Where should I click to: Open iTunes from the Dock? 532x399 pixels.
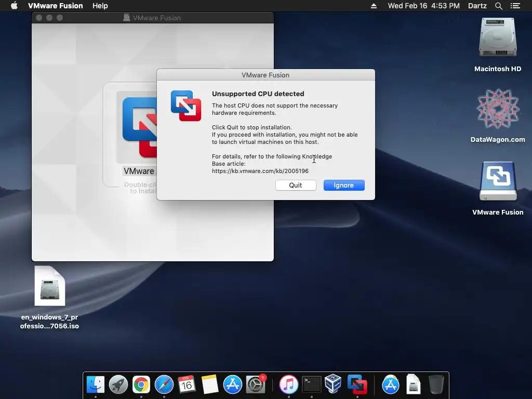(x=288, y=384)
